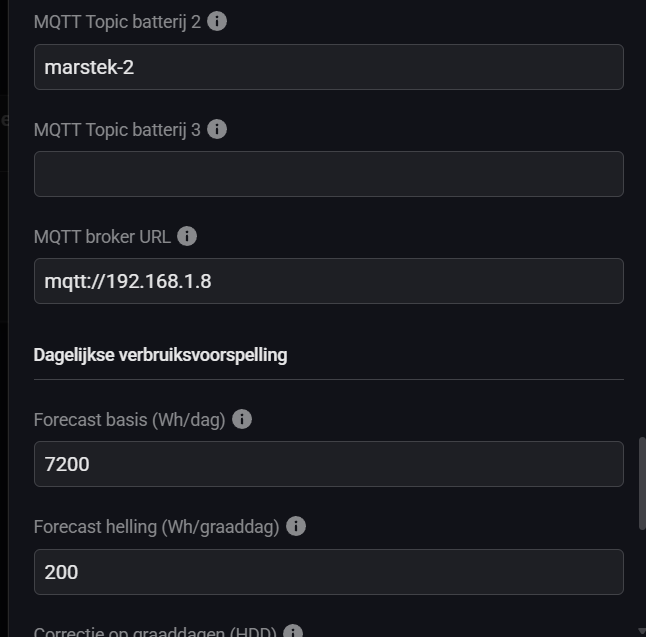This screenshot has width=646, height=637.
Task: Select the mqtt://192.168.1.8 broker URL field
Action: [328, 281]
